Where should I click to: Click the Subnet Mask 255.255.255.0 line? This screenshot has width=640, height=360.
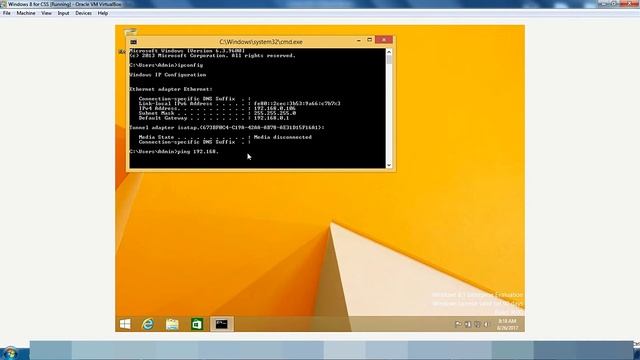click(x=217, y=113)
